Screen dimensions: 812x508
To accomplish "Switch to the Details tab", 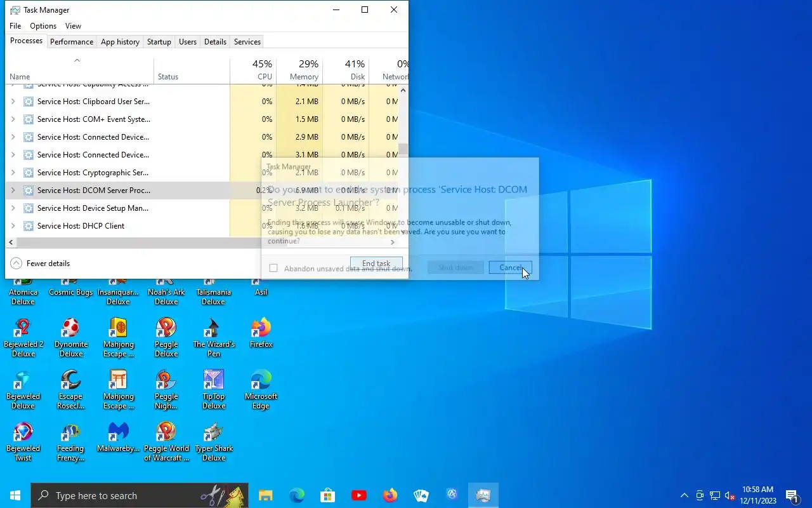I will point(215,42).
